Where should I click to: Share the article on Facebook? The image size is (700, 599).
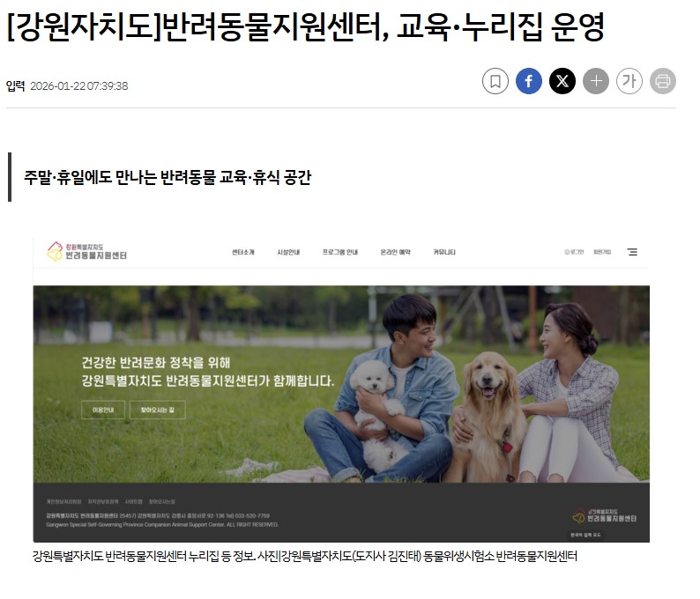coord(529,81)
